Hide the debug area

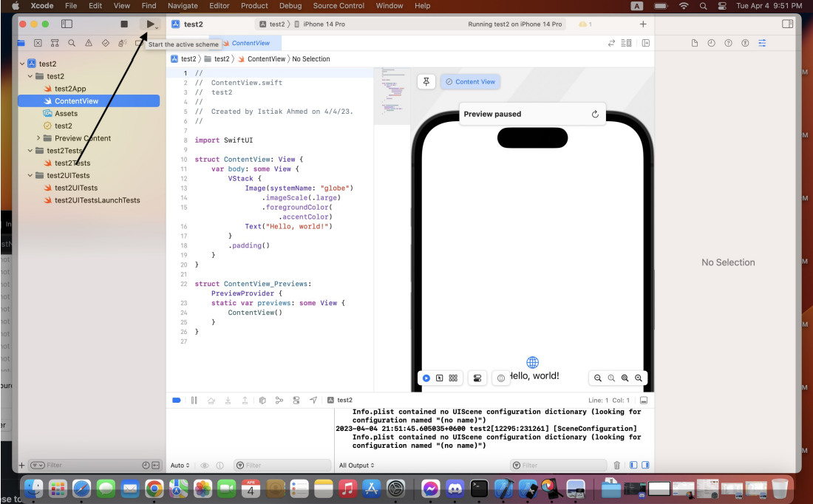644,401
